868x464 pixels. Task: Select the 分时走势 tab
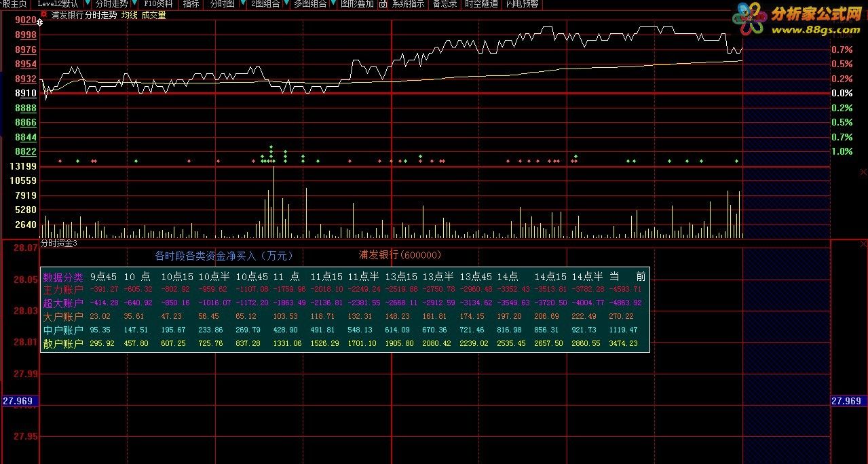point(111,3)
